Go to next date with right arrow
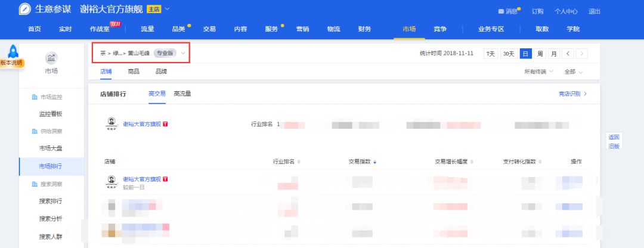The width and height of the screenshot is (644, 248). [581, 54]
